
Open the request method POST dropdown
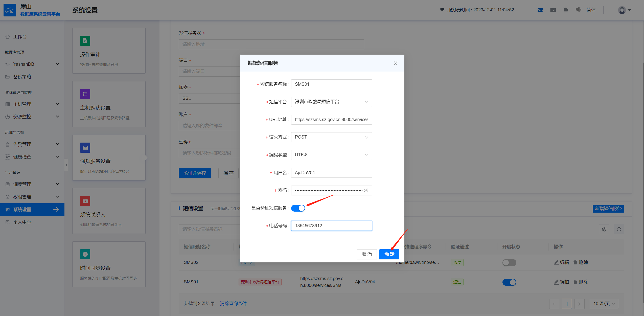331,137
